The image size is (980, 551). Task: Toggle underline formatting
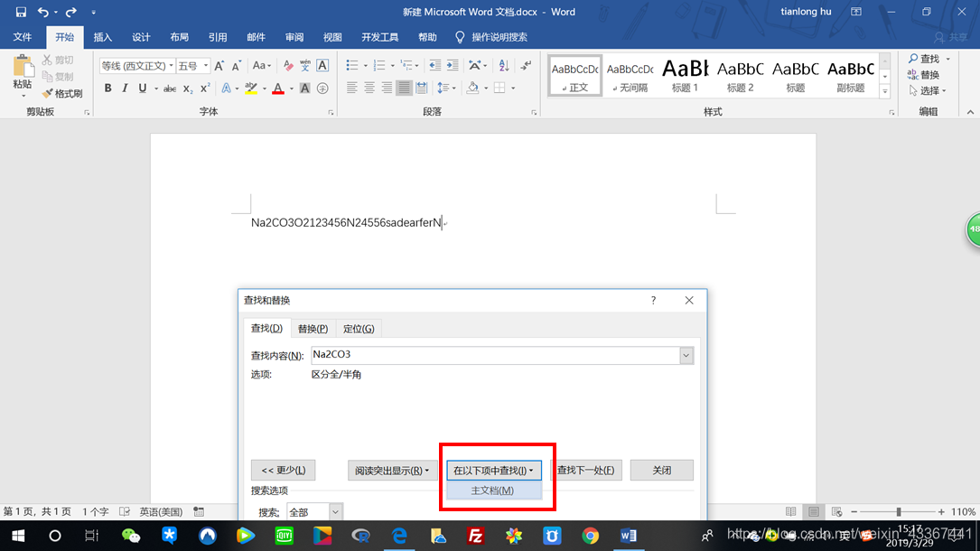point(143,89)
